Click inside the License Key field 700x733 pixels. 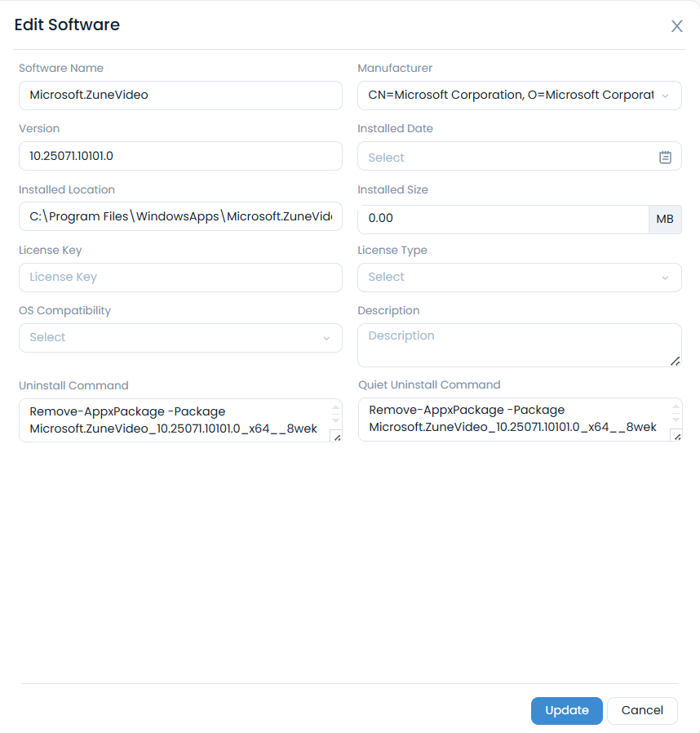click(x=180, y=278)
